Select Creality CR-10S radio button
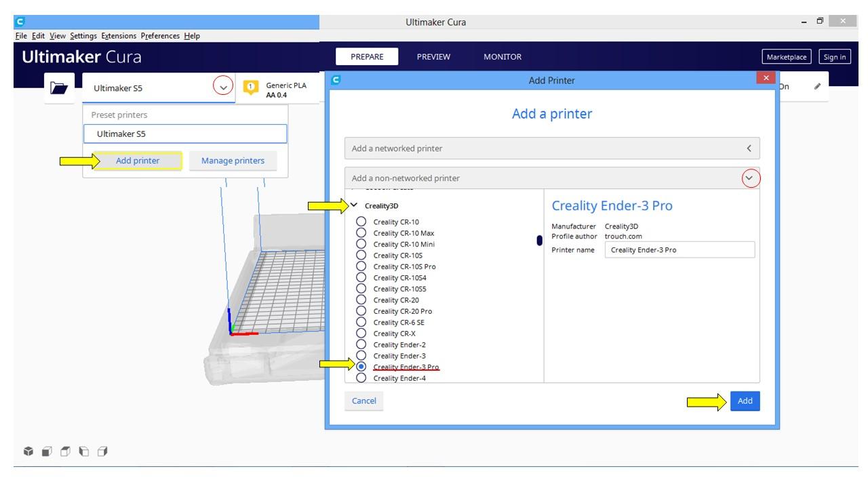 tap(361, 255)
